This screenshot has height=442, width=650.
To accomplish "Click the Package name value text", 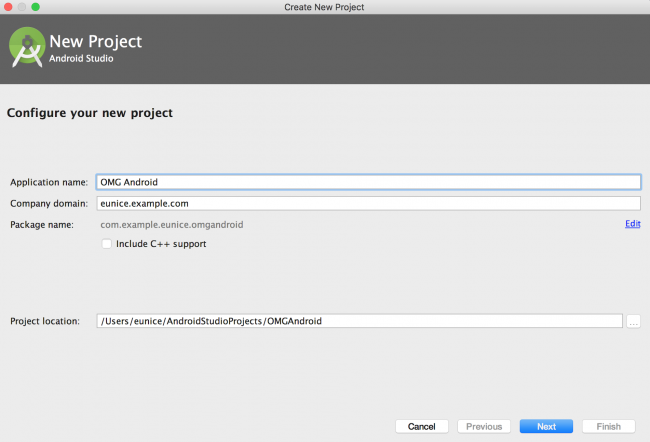I will pos(172,225).
